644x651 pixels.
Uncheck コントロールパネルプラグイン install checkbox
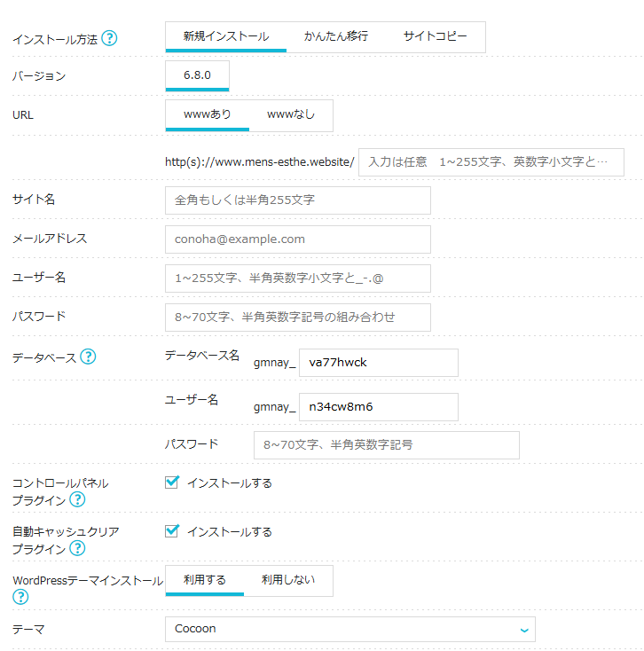(171, 482)
